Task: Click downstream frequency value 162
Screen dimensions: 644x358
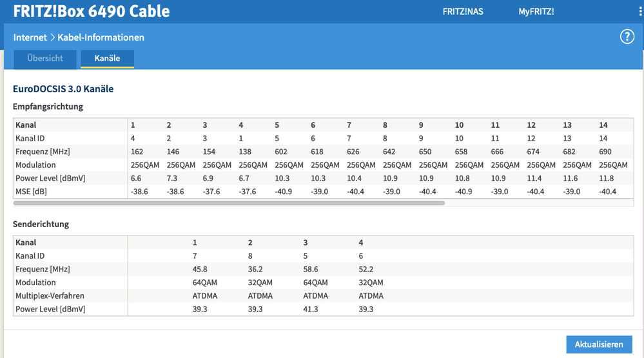Action: pos(137,152)
